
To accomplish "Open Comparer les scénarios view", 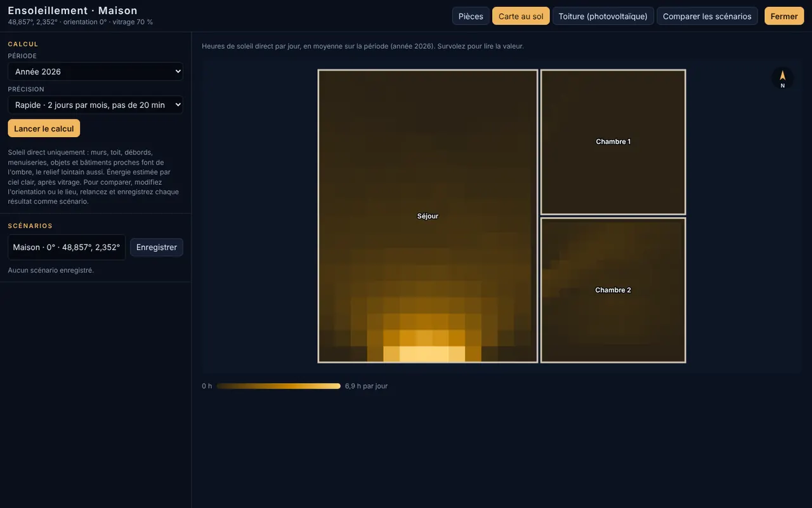I will (x=707, y=16).
